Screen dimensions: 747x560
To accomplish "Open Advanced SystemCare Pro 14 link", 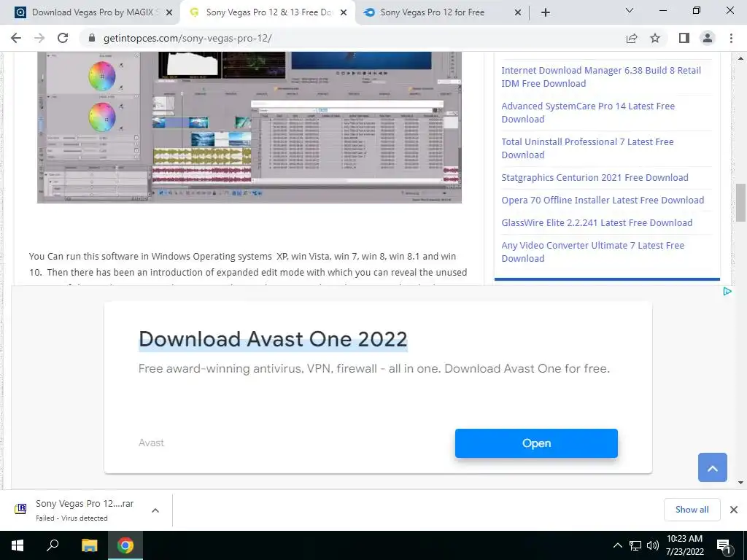I will tap(588, 112).
